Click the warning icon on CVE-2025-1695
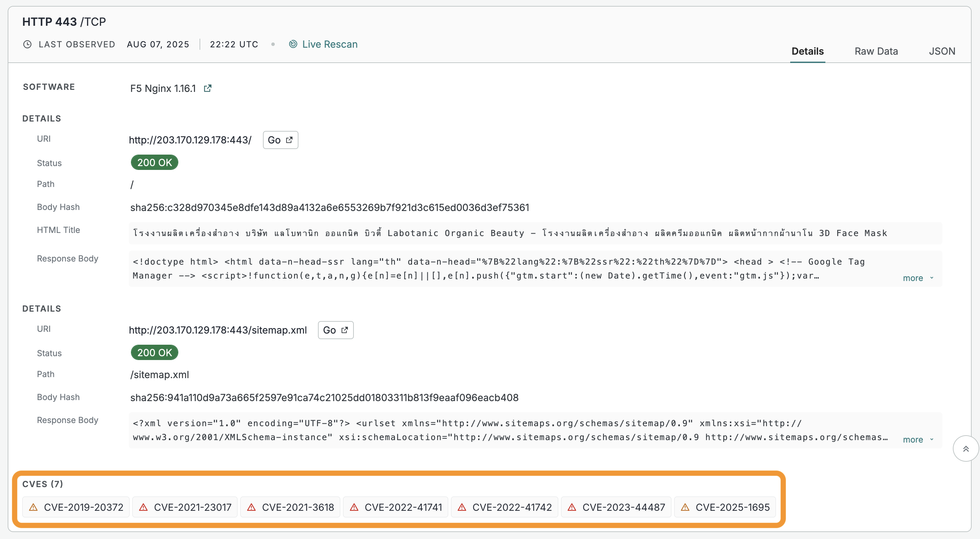This screenshot has height=539, width=980. (685, 507)
